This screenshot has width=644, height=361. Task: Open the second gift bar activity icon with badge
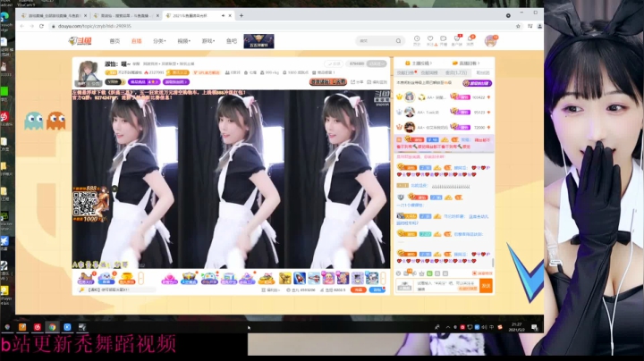click(x=106, y=278)
